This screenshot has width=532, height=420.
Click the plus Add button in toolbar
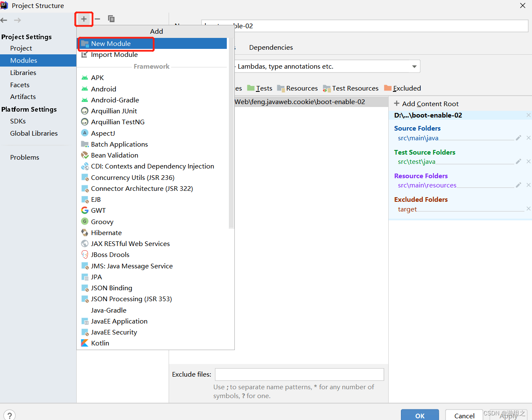click(84, 19)
